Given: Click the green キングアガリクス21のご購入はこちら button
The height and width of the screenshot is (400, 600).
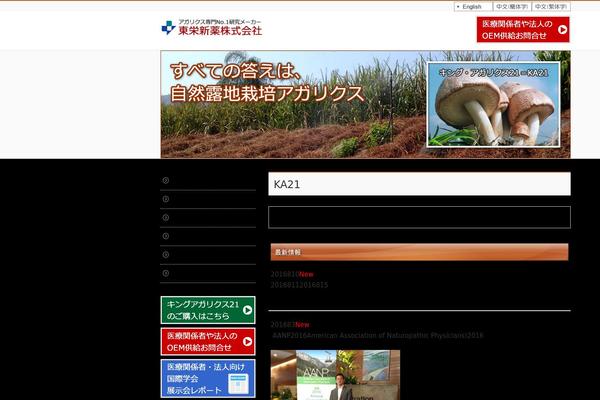Looking at the screenshot, I should 208,310.
